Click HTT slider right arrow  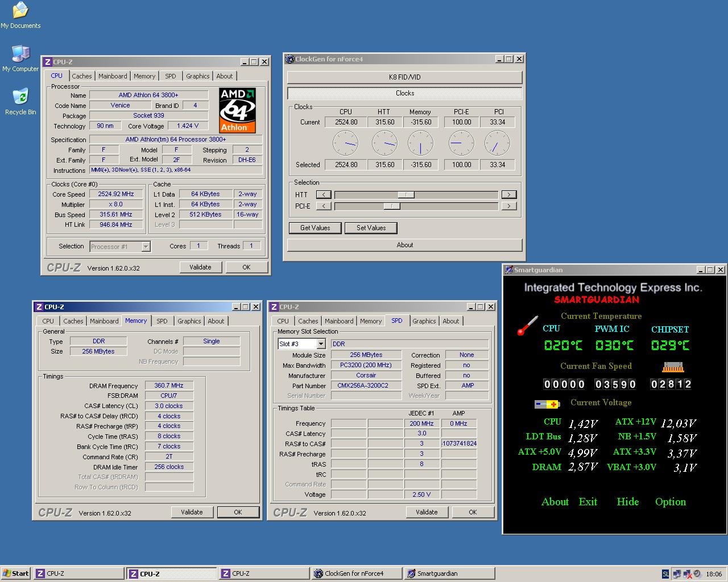point(508,194)
